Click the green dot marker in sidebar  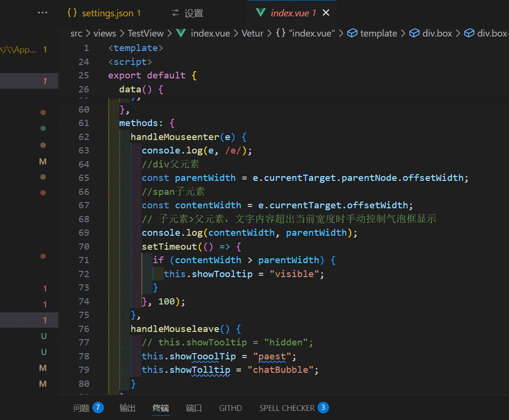tap(43, 128)
